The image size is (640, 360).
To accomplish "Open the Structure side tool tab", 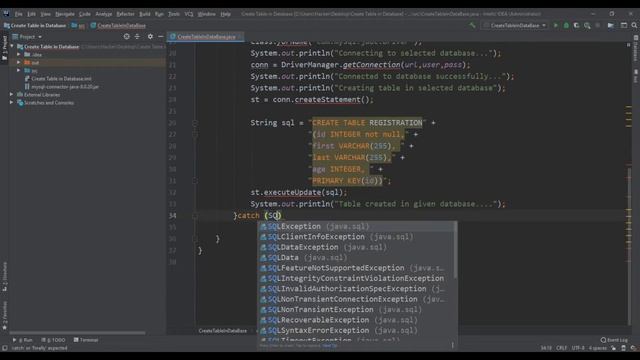I will click(x=4, y=276).
